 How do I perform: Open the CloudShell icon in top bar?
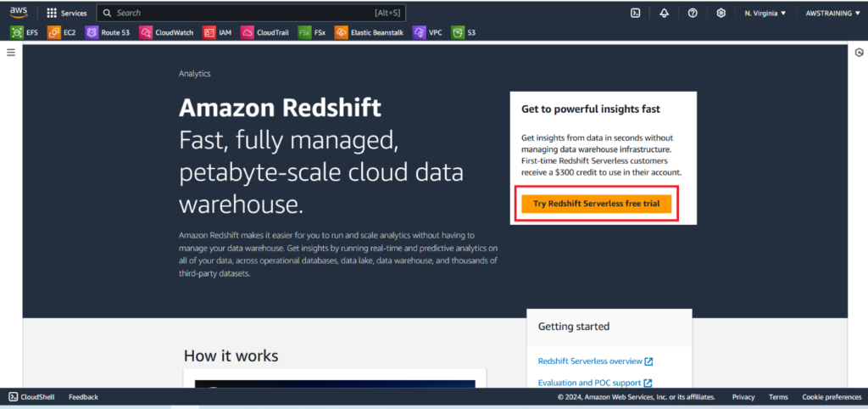(x=635, y=13)
